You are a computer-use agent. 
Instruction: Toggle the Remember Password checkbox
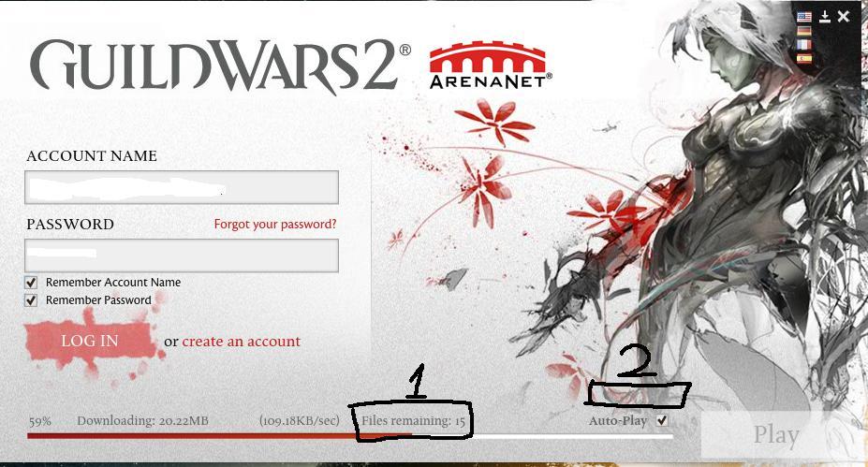tap(31, 300)
